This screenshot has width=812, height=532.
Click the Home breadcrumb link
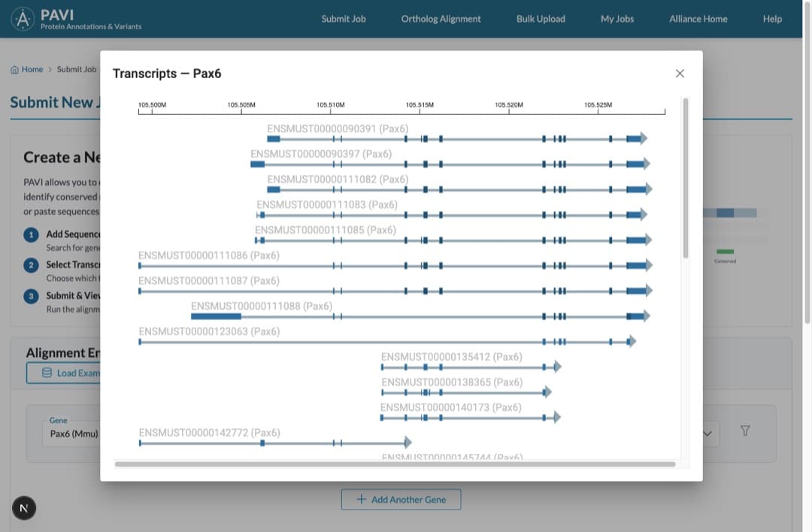pyautogui.click(x=32, y=69)
